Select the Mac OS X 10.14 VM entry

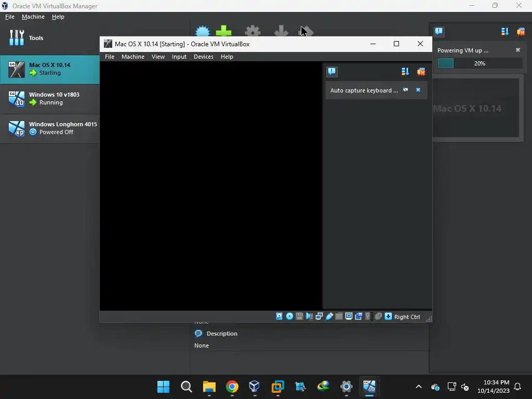pyautogui.click(x=50, y=69)
